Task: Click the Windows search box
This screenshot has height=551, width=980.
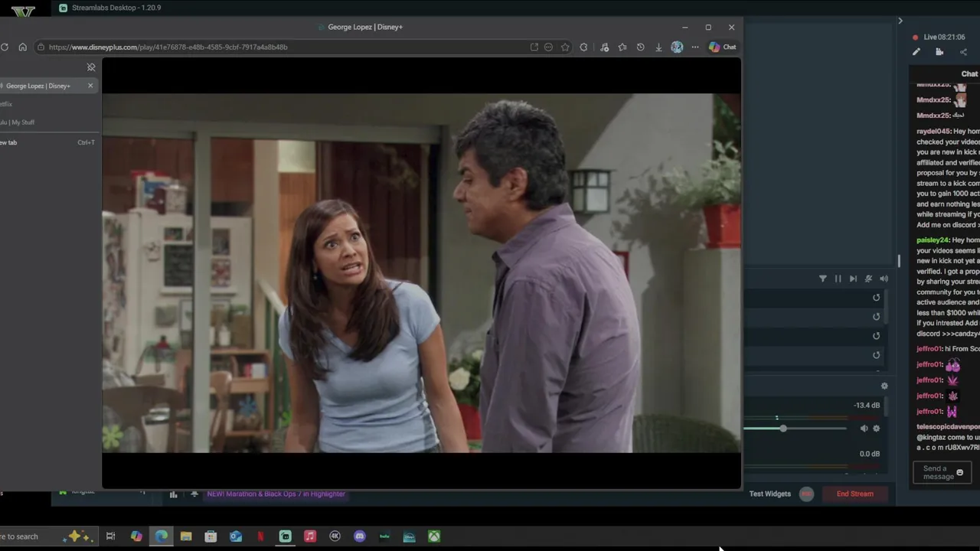Action: click(x=47, y=536)
